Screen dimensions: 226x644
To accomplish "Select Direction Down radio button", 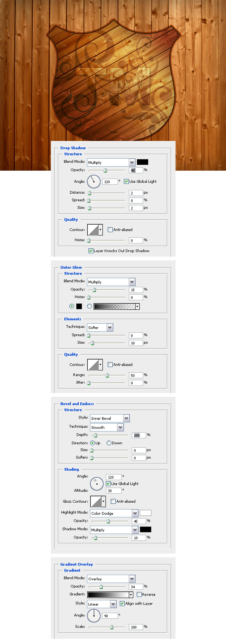I will [x=109, y=443].
